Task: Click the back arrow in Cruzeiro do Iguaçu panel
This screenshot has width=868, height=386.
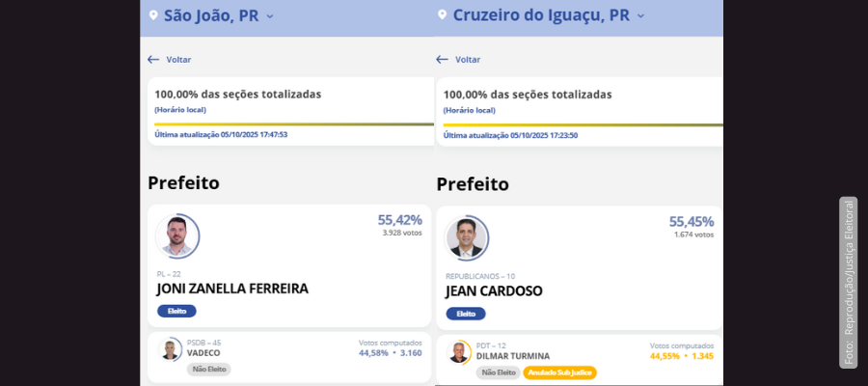Action: (x=442, y=60)
